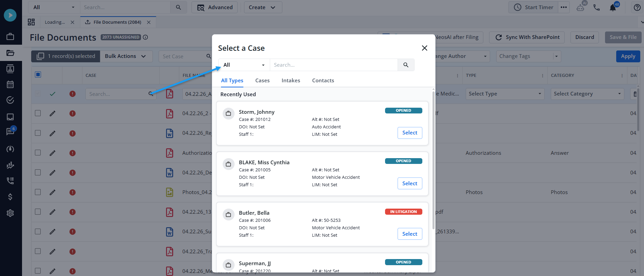Open the chat messages icon with badge 6
Viewport: 644px width, 276px height.
tap(10, 131)
